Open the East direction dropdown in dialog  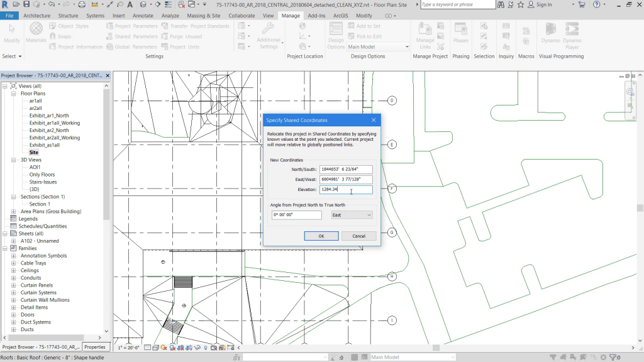[352, 215]
